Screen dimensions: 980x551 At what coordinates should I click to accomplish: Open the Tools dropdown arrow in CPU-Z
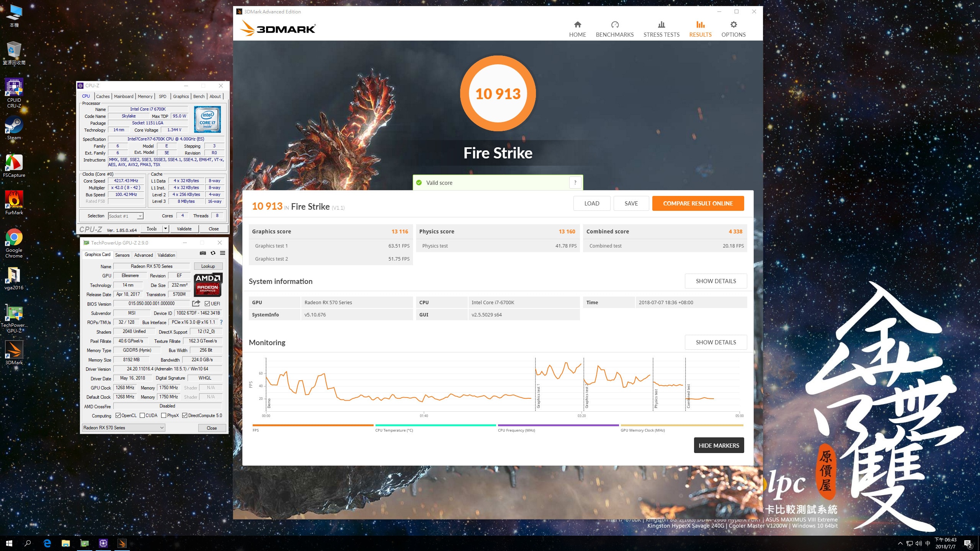[x=165, y=229]
